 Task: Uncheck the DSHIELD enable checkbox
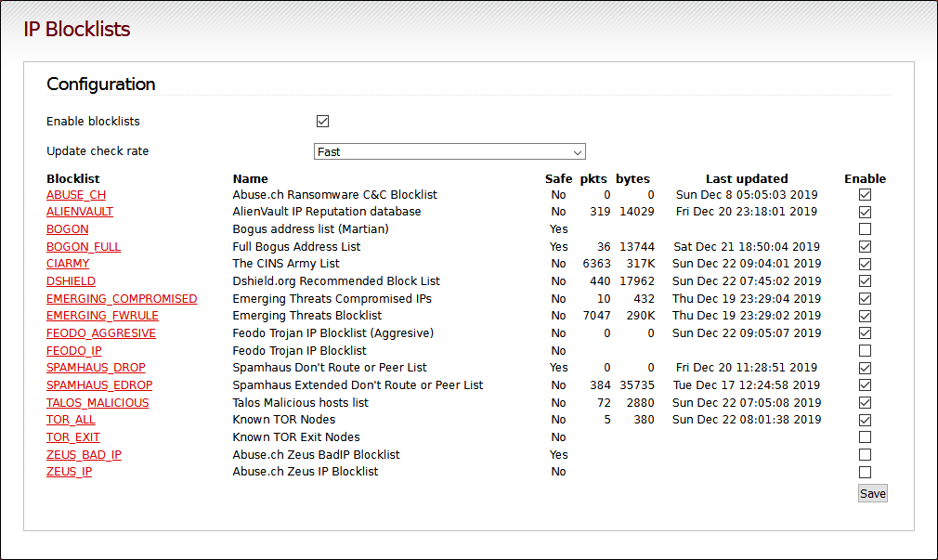[x=865, y=281]
